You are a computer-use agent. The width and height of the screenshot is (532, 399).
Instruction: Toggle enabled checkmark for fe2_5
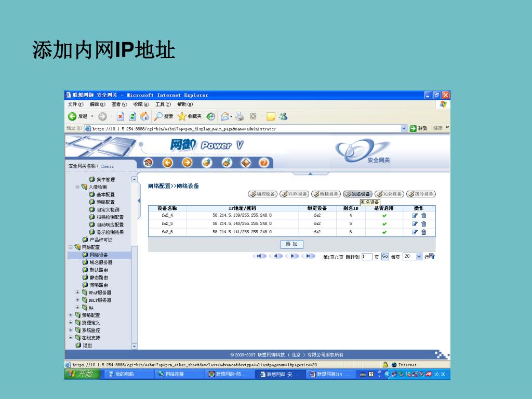pos(384,224)
